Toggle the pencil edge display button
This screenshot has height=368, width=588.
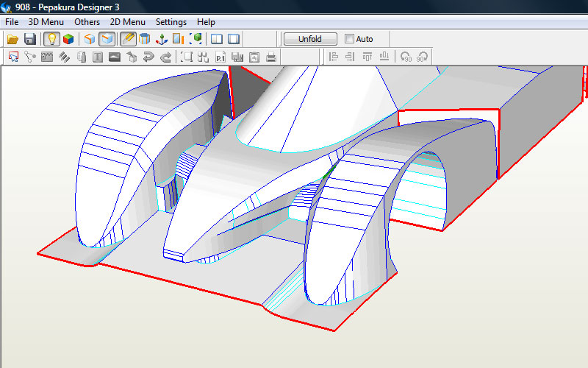pos(128,39)
